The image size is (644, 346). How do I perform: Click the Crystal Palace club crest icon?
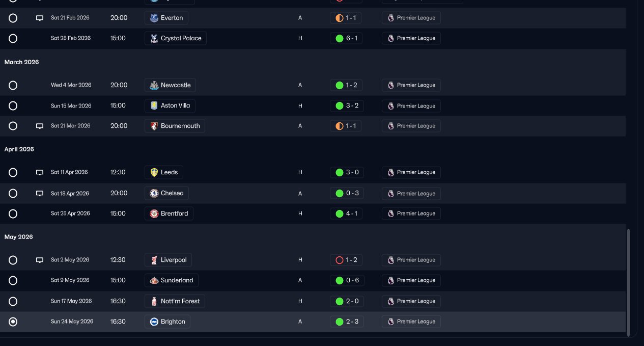(154, 38)
